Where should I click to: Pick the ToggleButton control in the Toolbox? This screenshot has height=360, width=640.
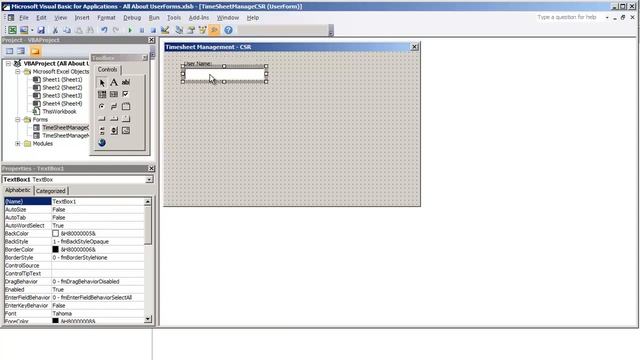coord(114,107)
